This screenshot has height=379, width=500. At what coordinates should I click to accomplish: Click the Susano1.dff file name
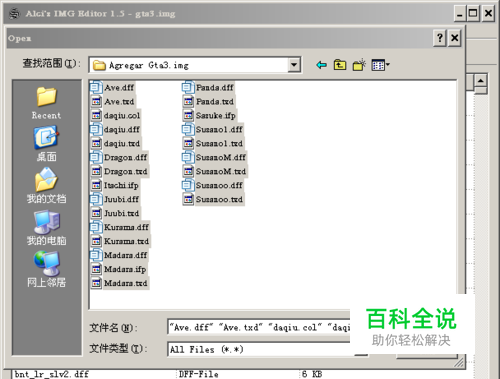[219, 130]
